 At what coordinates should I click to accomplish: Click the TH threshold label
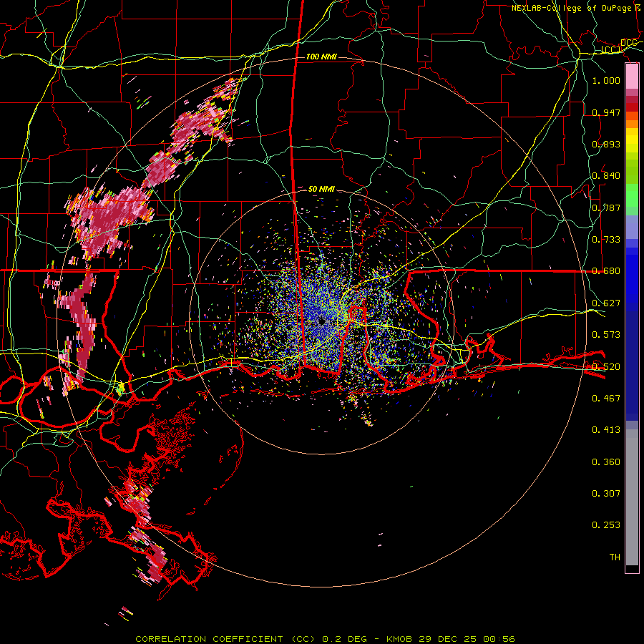615,557
